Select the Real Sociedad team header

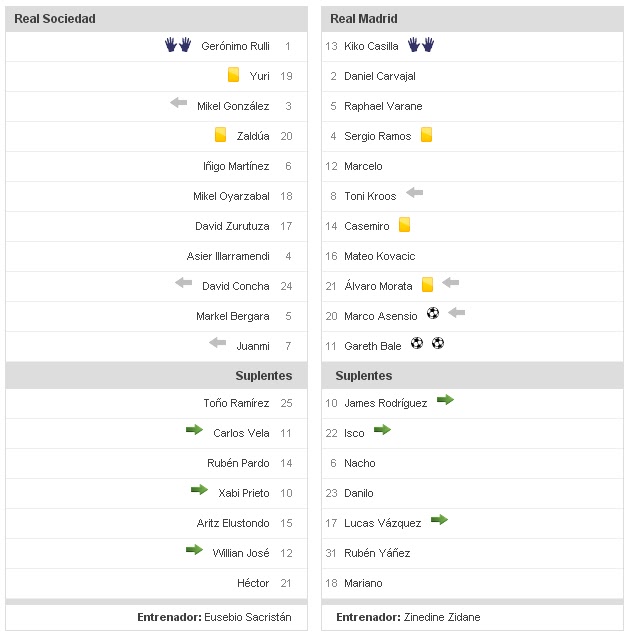[x=55, y=18]
